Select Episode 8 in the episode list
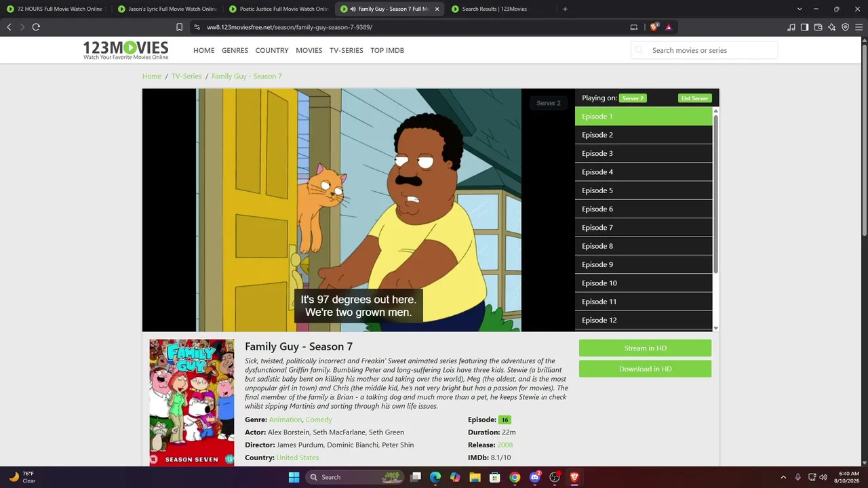 pyautogui.click(x=644, y=246)
